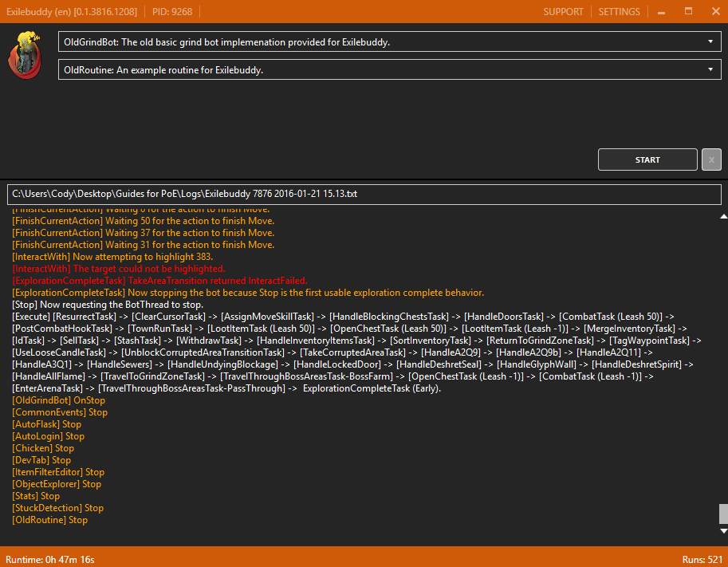Select log line 'Now stopping the bot because Stop...'

pyautogui.click(x=248, y=293)
